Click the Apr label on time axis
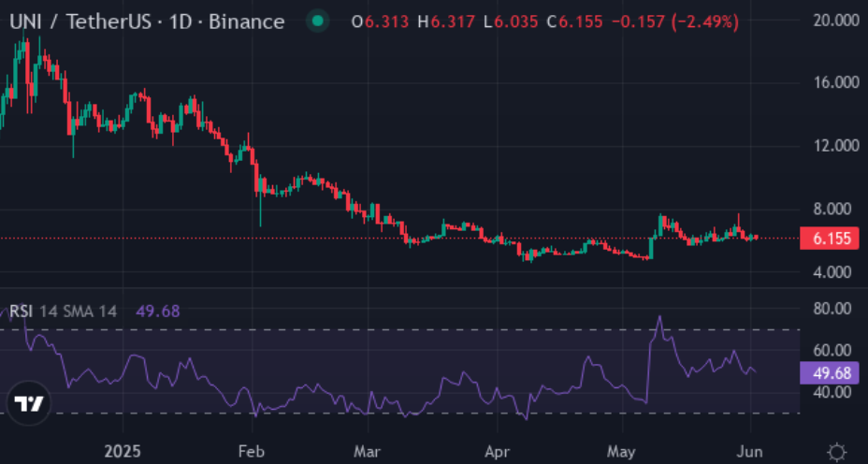Image resolution: width=868 pixels, height=464 pixels. tap(497, 452)
